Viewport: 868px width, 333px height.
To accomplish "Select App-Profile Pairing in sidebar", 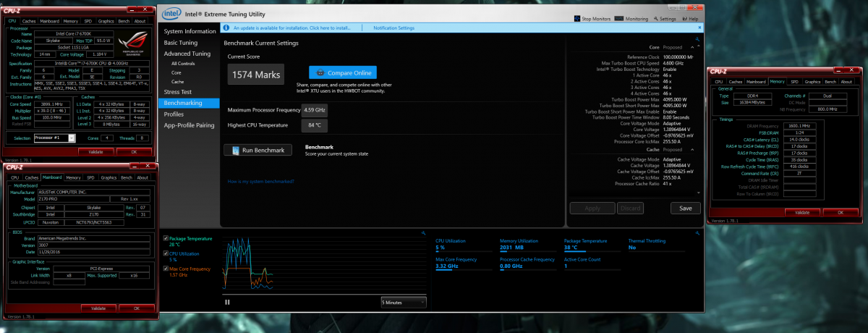I will click(x=188, y=125).
